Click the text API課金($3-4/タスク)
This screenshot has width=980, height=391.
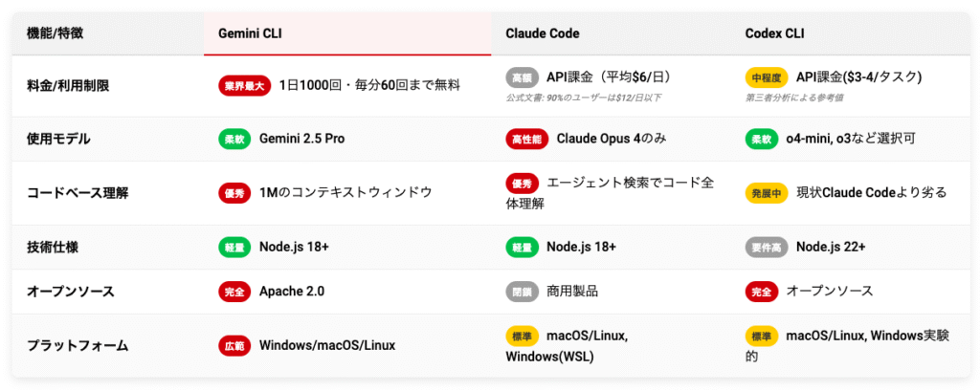pyautogui.click(x=858, y=77)
